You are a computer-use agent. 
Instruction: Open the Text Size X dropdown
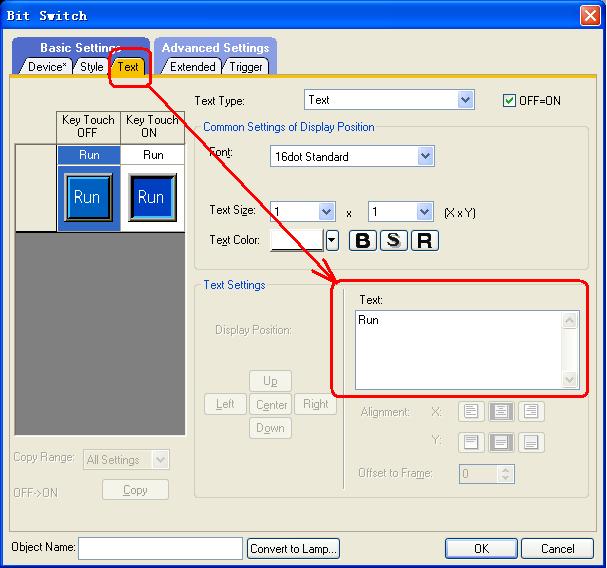click(x=326, y=212)
